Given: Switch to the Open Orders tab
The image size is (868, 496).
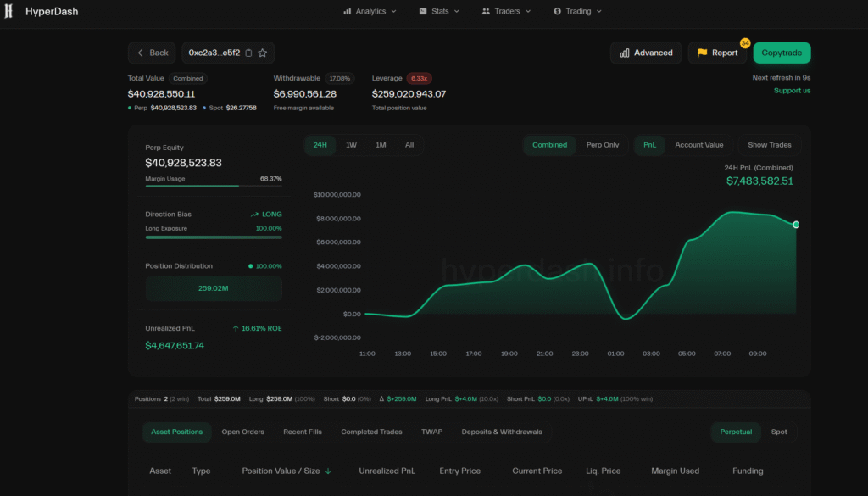Looking at the screenshot, I should tap(242, 432).
